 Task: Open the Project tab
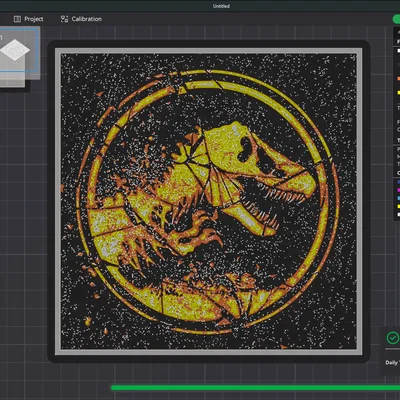coord(28,19)
